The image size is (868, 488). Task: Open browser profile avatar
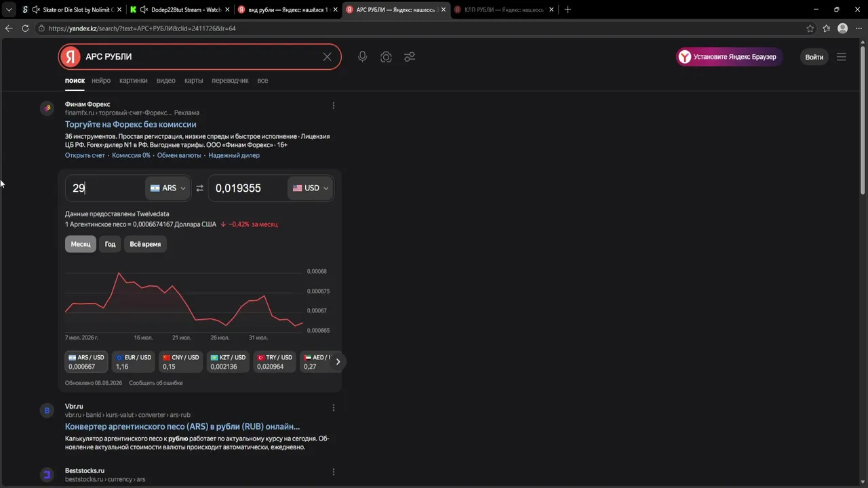[x=843, y=28]
